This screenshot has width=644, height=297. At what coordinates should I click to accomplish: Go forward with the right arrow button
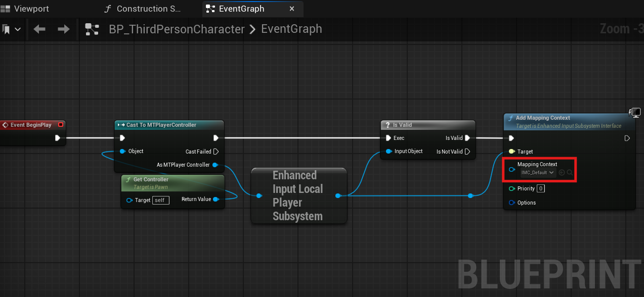(64, 29)
